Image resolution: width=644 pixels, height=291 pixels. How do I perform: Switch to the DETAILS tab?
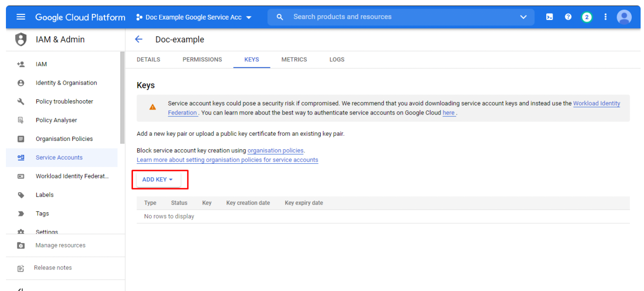149,60
